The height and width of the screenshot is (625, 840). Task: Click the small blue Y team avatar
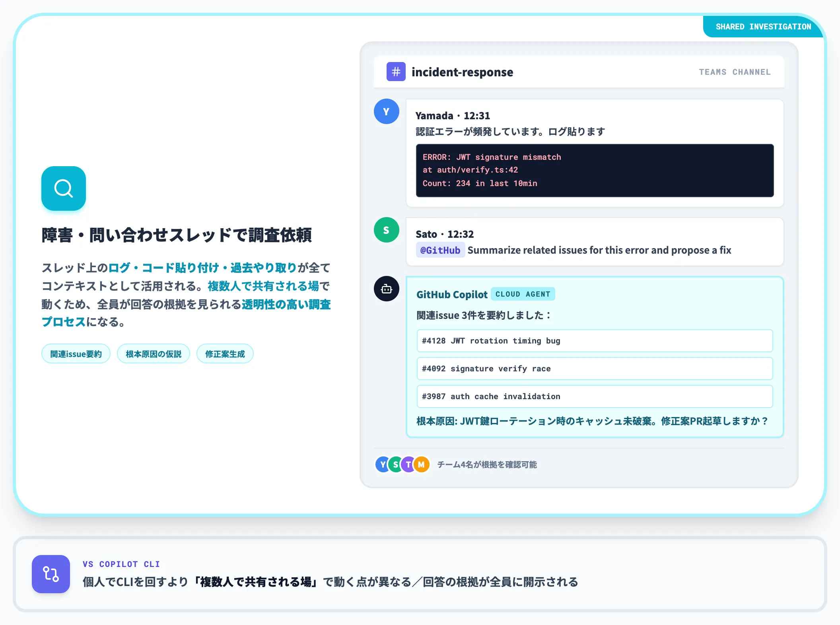pyautogui.click(x=382, y=464)
